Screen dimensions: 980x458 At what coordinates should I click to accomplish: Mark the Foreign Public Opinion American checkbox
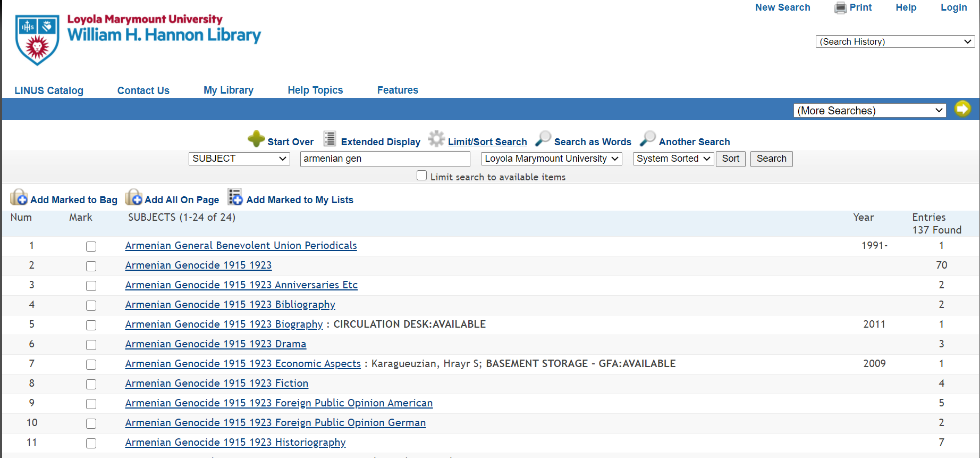pyautogui.click(x=91, y=404)
